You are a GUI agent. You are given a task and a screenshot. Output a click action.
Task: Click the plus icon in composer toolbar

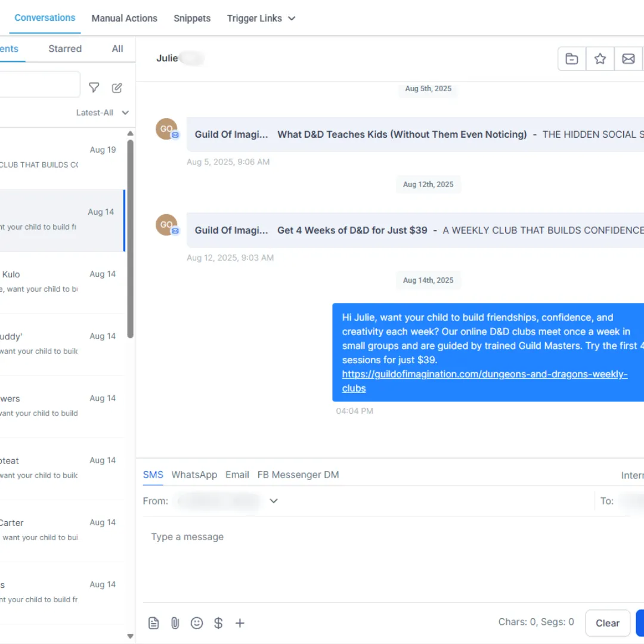[x=240, y=623]
